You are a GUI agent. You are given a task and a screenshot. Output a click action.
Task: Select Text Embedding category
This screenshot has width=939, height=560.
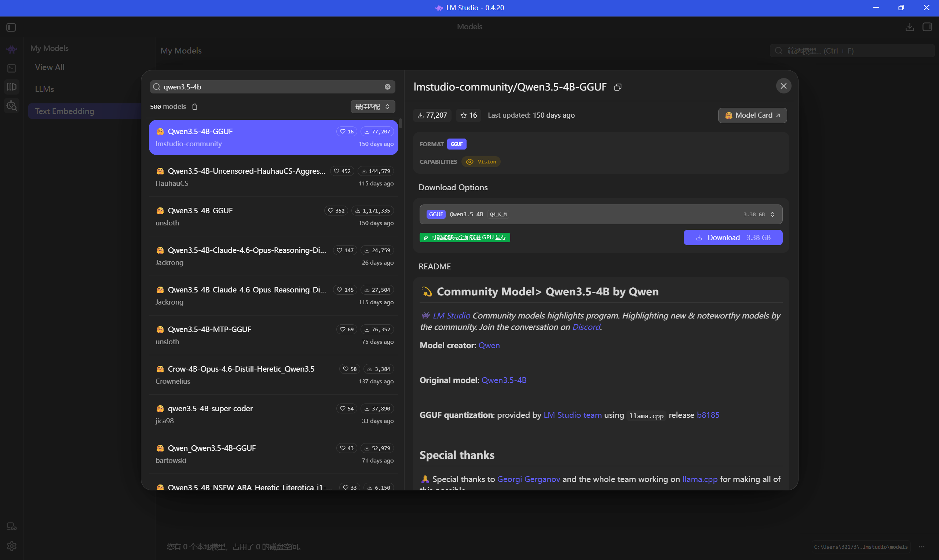tap(84, 111)
